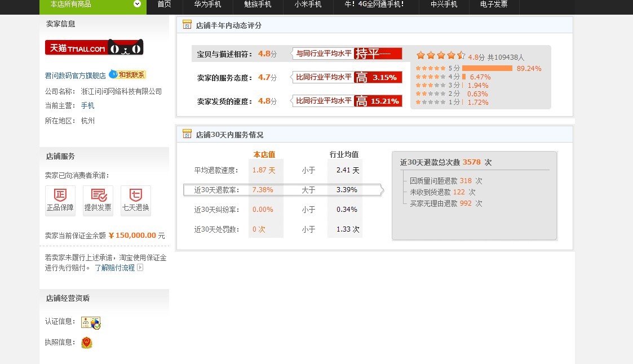Open the 魅族手机 navigation tab
The image size is (633, 364).
coord(258,5)
